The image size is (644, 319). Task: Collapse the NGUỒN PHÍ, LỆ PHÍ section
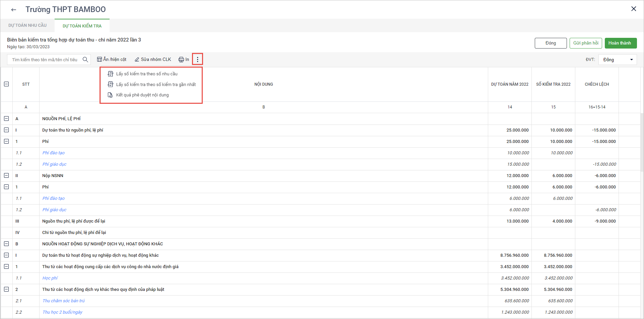[6, 119]
